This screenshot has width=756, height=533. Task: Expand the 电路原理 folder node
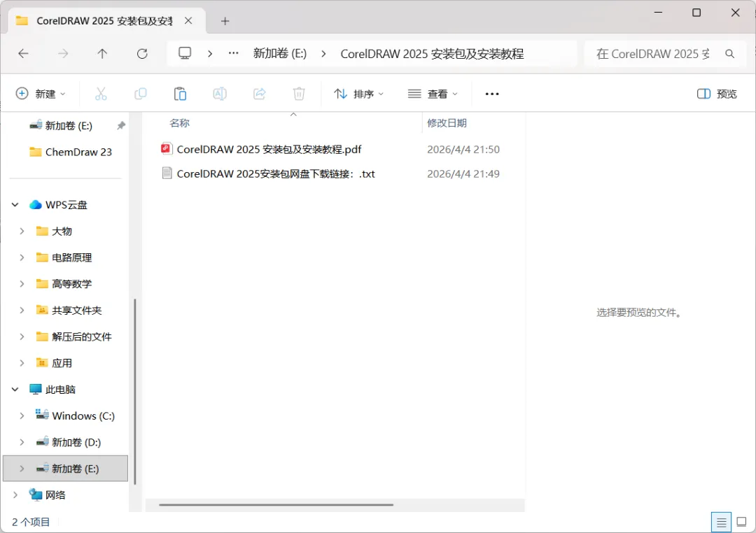pyautogui.click(x=22, y=257)
